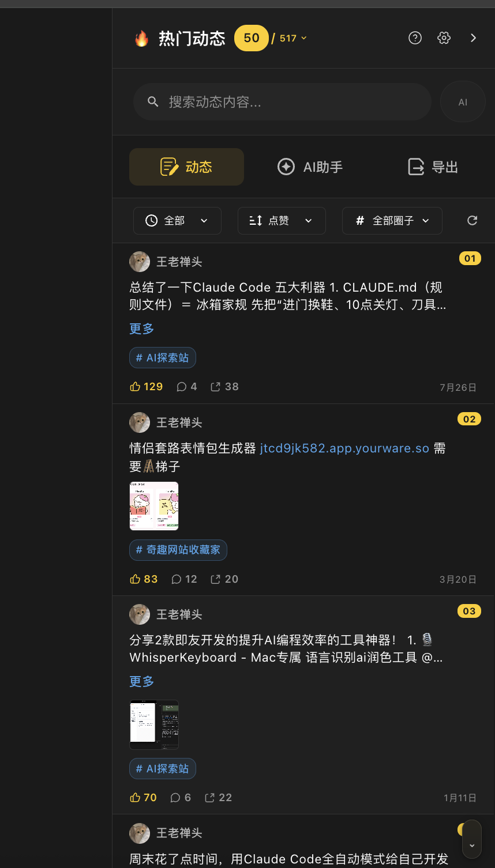Open jtcd9jk582.app.yourware.so link

click(344, 448)
